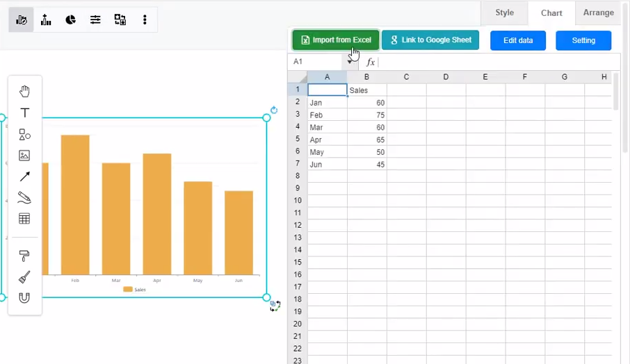Expand the cell name box dropdown
The width and height of the screenshot is (630, 364).
point(350,62)
